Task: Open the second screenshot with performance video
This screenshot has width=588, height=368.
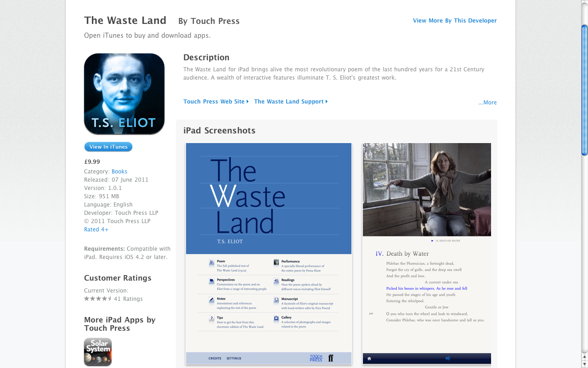Action: (427, 253)
